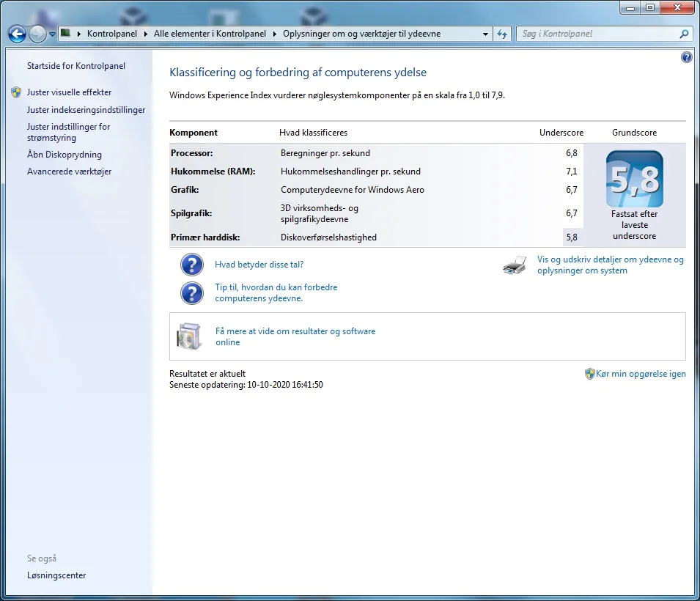
Task: Click question icon beside Hvad betyder disse tal
Action: point(192,265)
